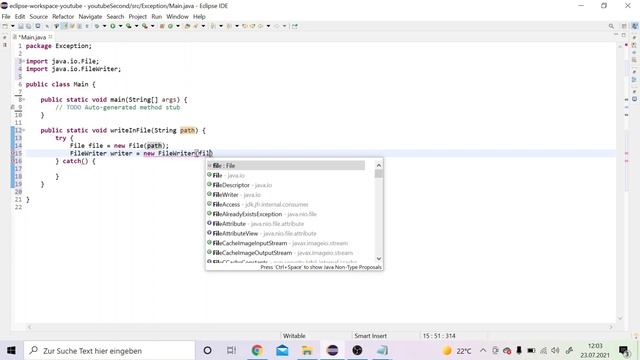Click 'Writable' in the status bar

coord(294,336)
